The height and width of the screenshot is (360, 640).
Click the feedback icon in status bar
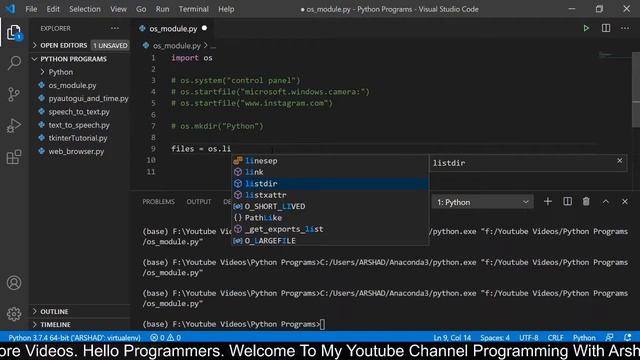pos(609,337)
